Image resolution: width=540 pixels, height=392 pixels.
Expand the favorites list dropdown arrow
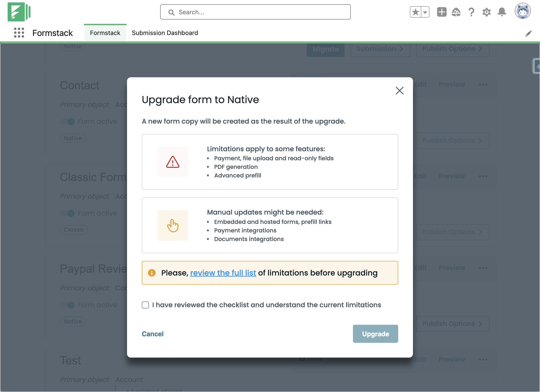(425, 12)
